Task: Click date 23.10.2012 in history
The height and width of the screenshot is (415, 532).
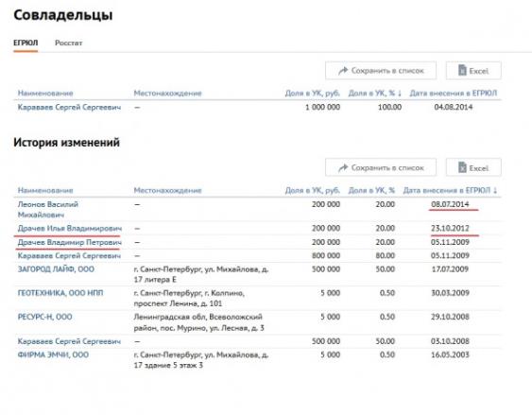Action: click(x=450, y=229)
